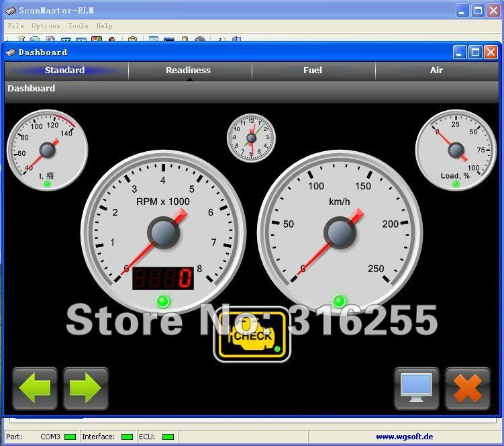This screenshot has height=446, width=504.
Task: Switch to the Standard dashboard tab
Action: pyautogui.click(x=66, y=71)
